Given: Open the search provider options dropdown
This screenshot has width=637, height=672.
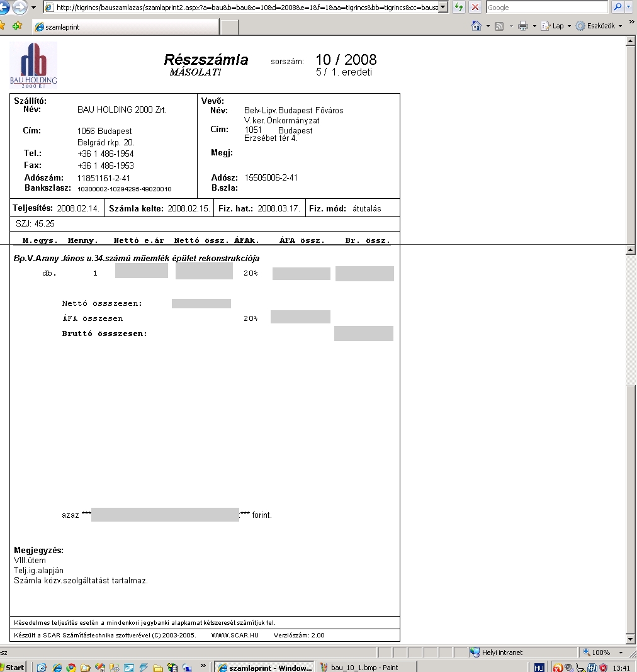Looking at the screenshot, I should pos(629,7).
